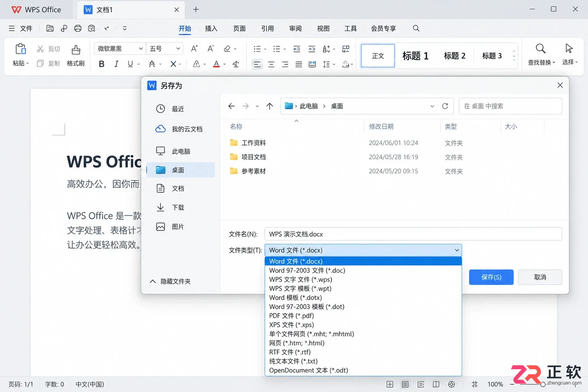
Task: Open the font name dropdown (微软雅黑)
Action: [141, 49]
